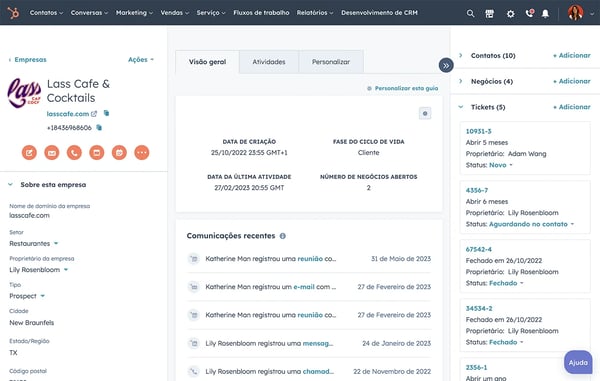Open ticket 67542-4

tap(479, 249)
